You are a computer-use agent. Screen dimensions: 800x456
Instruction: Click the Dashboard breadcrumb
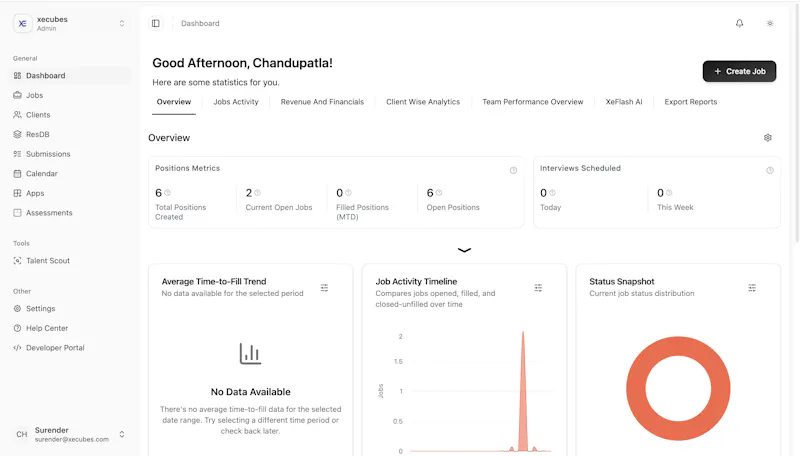pyautogui.click(x=200, y=23)
